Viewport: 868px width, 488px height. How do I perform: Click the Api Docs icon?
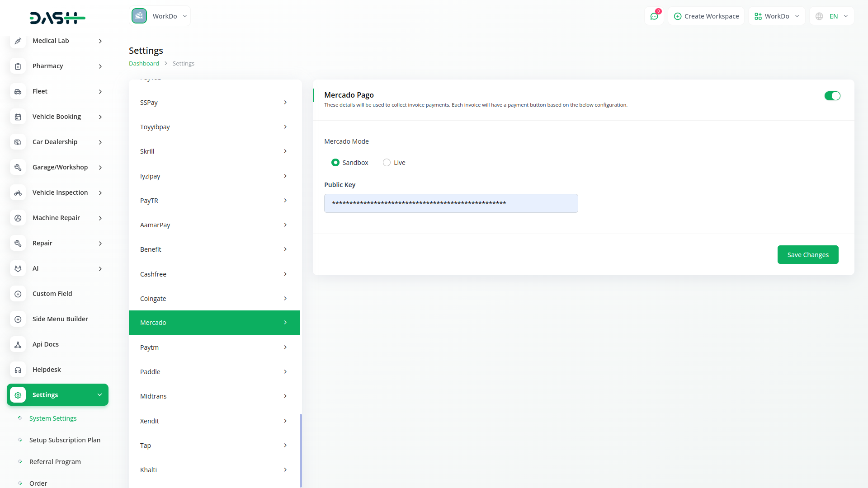pyautogui.click(x=18, y=344)
